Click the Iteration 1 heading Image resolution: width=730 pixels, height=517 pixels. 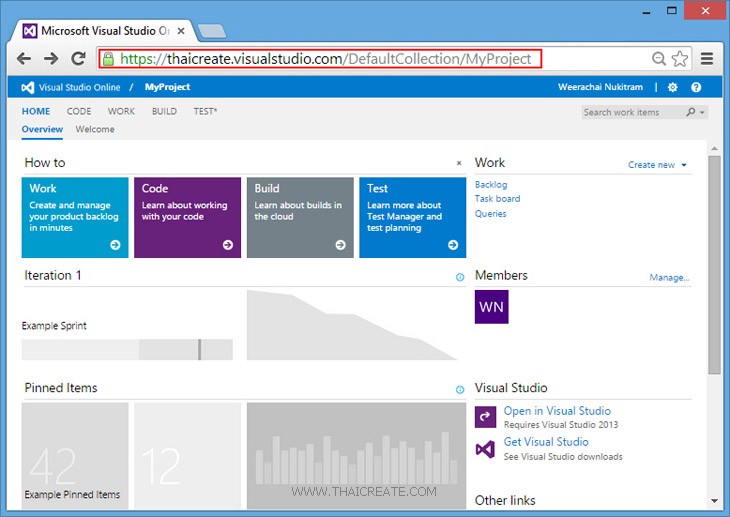click(x=53, y=275)
